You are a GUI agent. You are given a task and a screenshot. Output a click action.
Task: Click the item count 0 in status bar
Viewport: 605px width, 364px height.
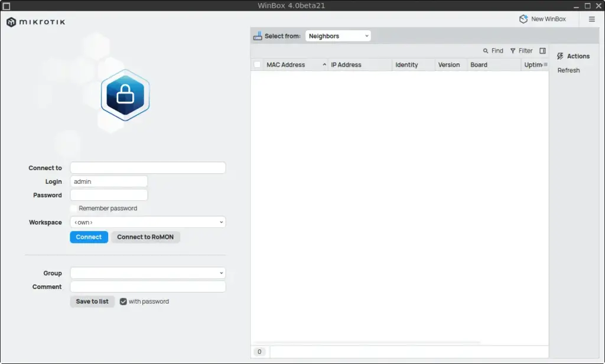259,352
